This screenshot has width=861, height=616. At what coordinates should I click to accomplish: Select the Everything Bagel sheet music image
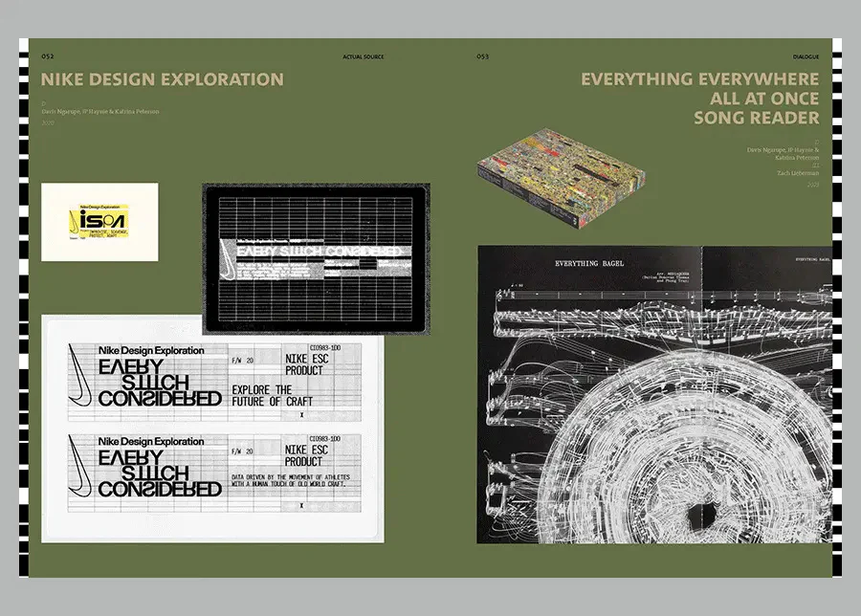click(654, 394)
